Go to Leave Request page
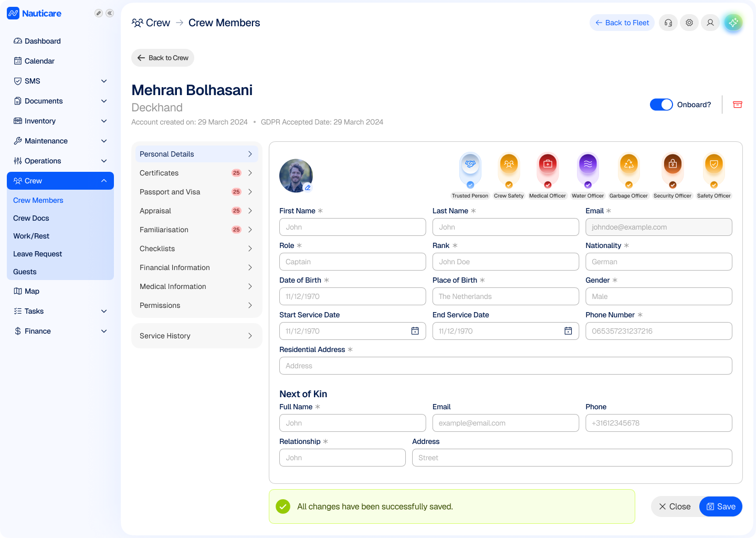The height and width of the screenshot is (538, 756). pos(37,254)
